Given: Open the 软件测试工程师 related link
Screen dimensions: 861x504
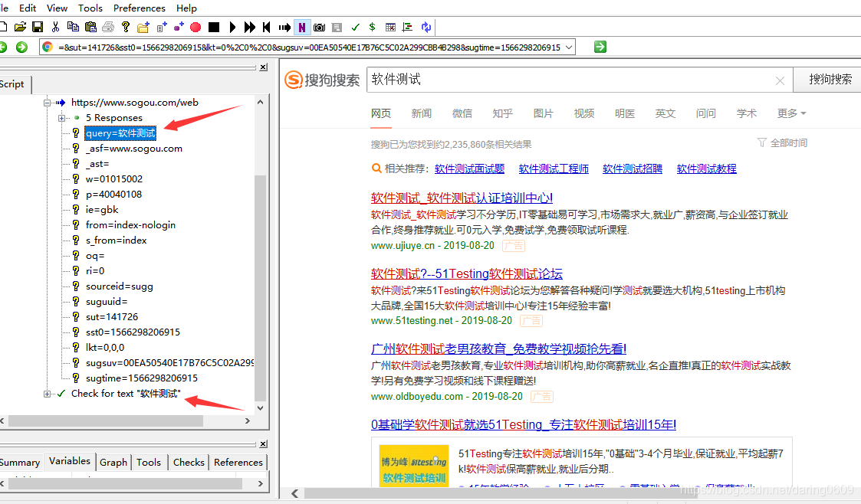Looking at the screenshot, I should pos(554,169).
